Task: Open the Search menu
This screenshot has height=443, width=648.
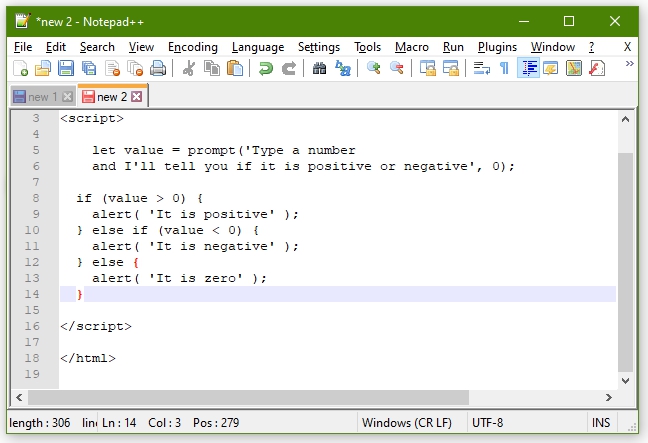Action: point(97,47)
